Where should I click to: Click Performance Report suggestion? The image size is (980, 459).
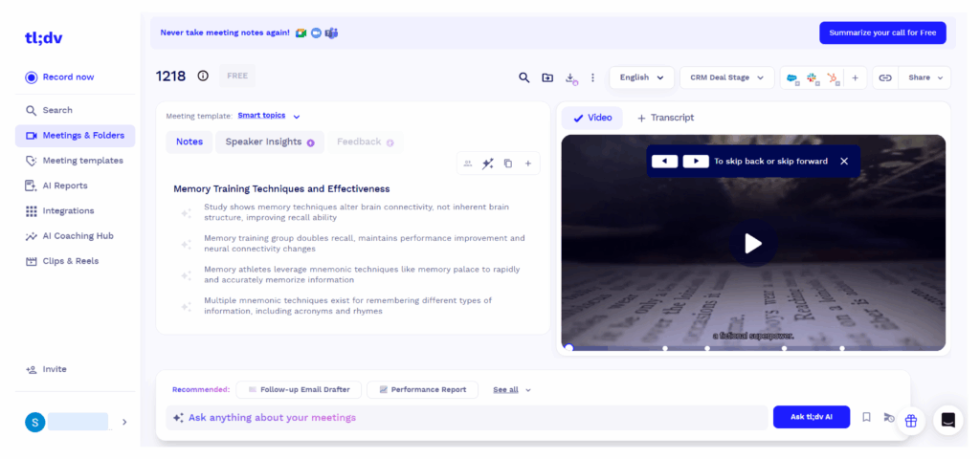[x=422, y=390]
